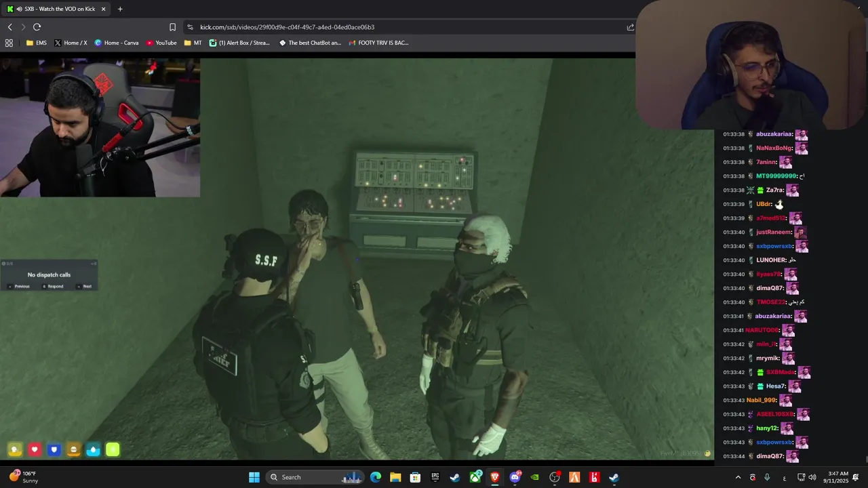Click Za7ra username in chat
The height and width of the screenshot is (488, 868).
[775, 190]
